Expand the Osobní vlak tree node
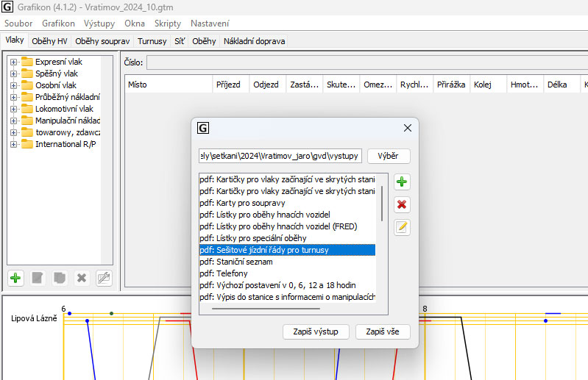The image size is (588, 380). (14, 85)
